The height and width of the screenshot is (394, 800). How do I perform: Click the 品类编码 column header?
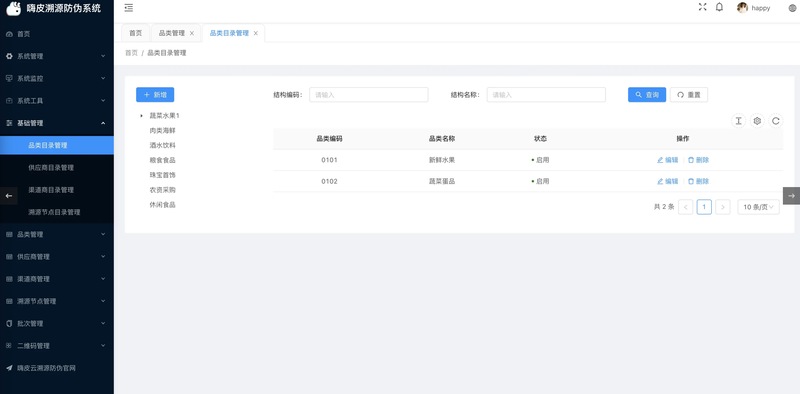click(330, 138)
